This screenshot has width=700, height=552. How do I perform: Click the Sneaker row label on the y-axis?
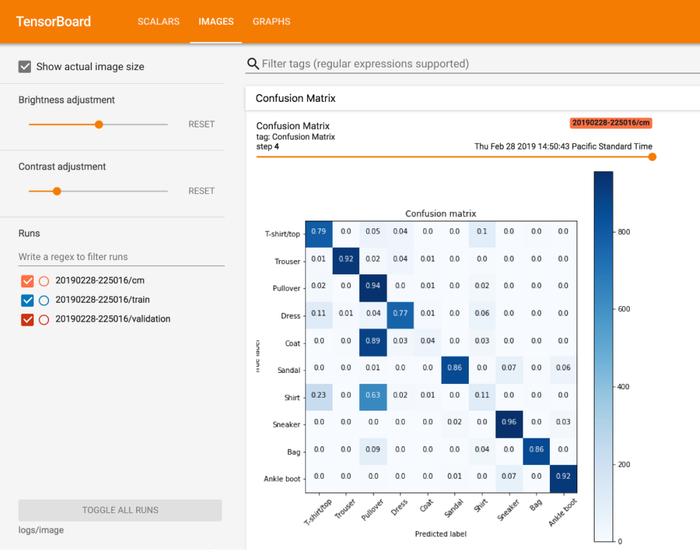tap(287, 424)
